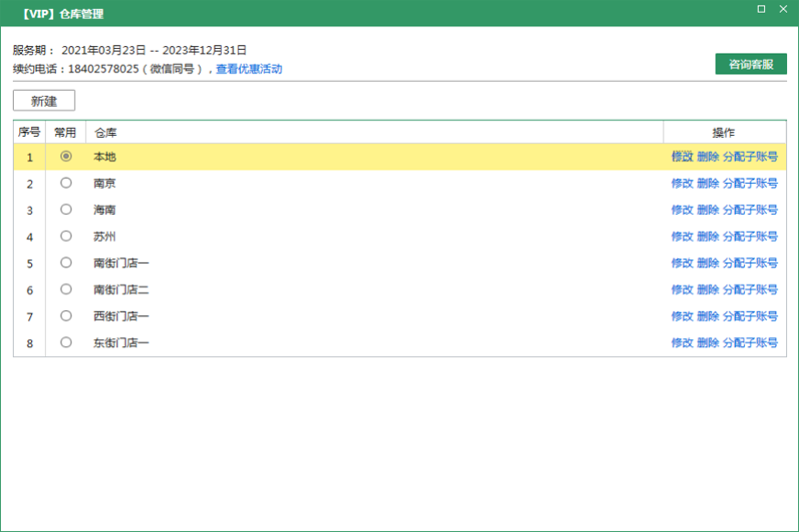Open the 查看优惠活动 link
Viewport: 799px width, 532px height.
(x=249, y=69)
